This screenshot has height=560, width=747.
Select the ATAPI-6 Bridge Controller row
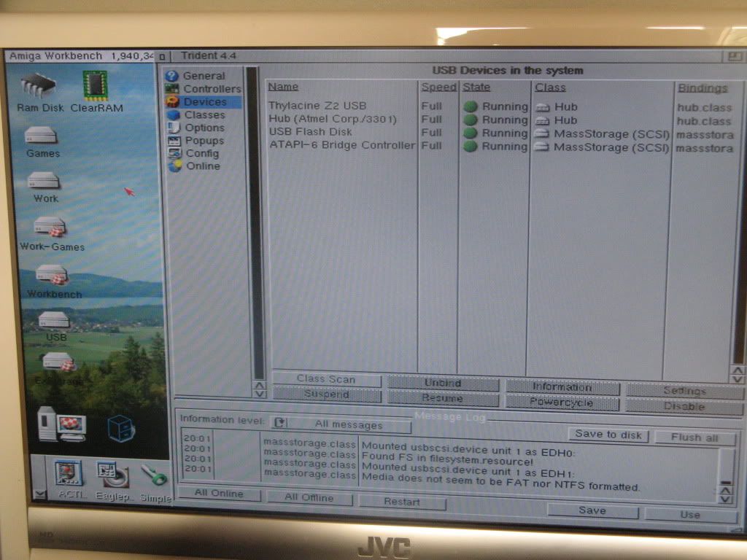(341, 146)
